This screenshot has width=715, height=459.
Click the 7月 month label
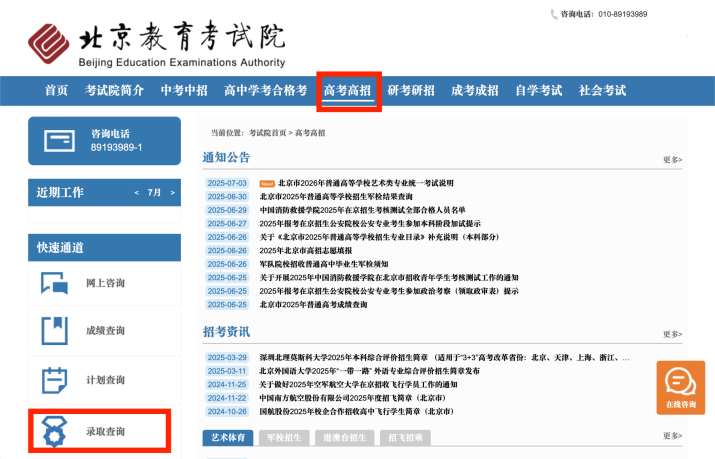coord(154,193)
